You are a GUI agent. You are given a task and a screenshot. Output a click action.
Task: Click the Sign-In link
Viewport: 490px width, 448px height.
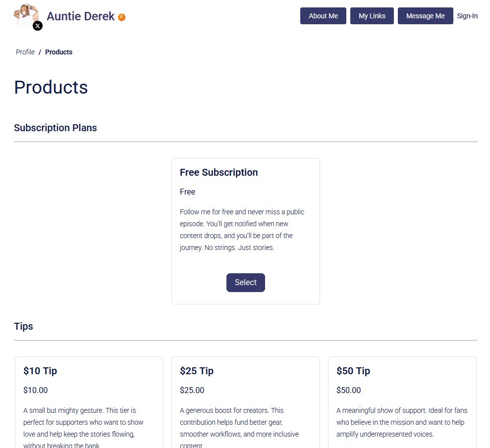pyautogui.click(x=467, y=16)
